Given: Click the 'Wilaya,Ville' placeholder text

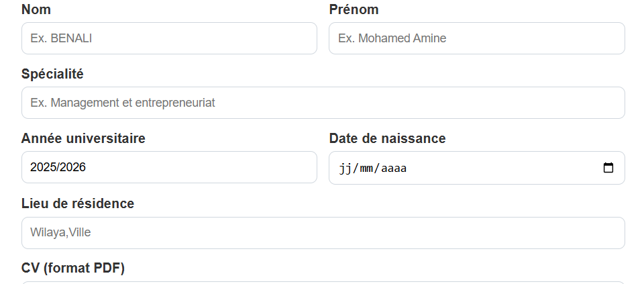Looking at the screenshot, I should pyautogui.click(x=60, y=233).
